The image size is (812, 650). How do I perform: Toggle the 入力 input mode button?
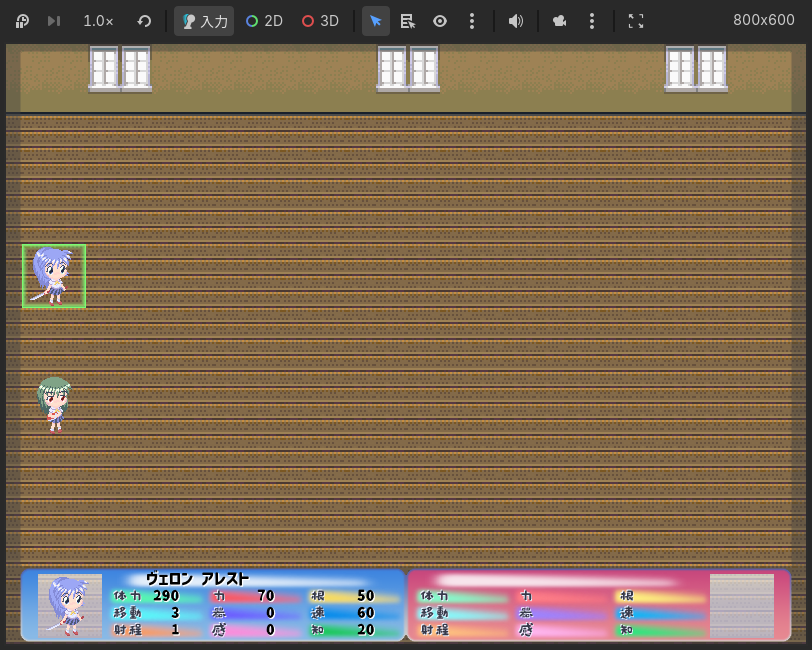coord(204,21)
